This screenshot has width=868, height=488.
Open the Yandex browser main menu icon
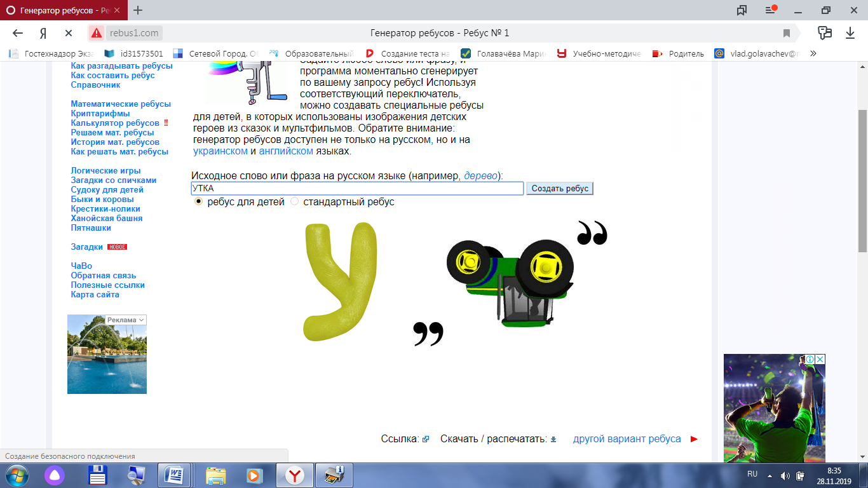coord(771,10)
